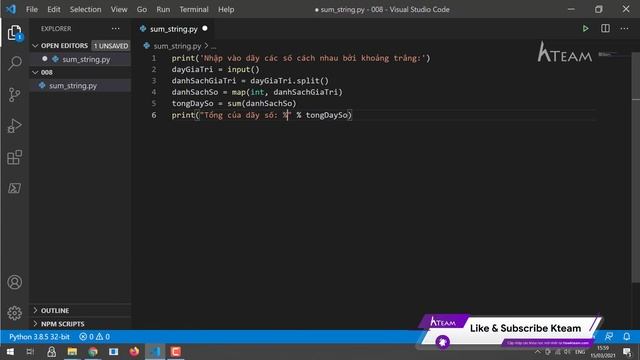Click the Python file icon in breadcrumb
The height and width of the screenshot is (360, 640).
147,46
